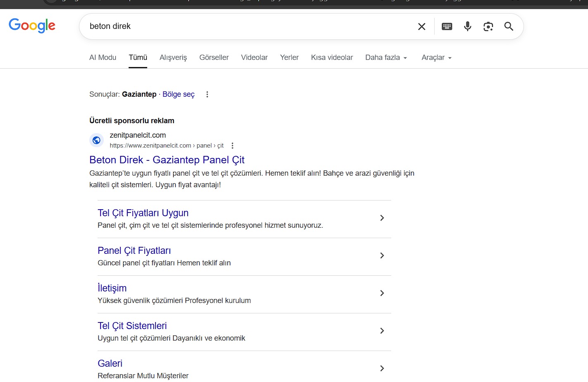Open the Araçlar tools dropdown
The width and height of the screenshot is (588, 382).
coord(436,57)
